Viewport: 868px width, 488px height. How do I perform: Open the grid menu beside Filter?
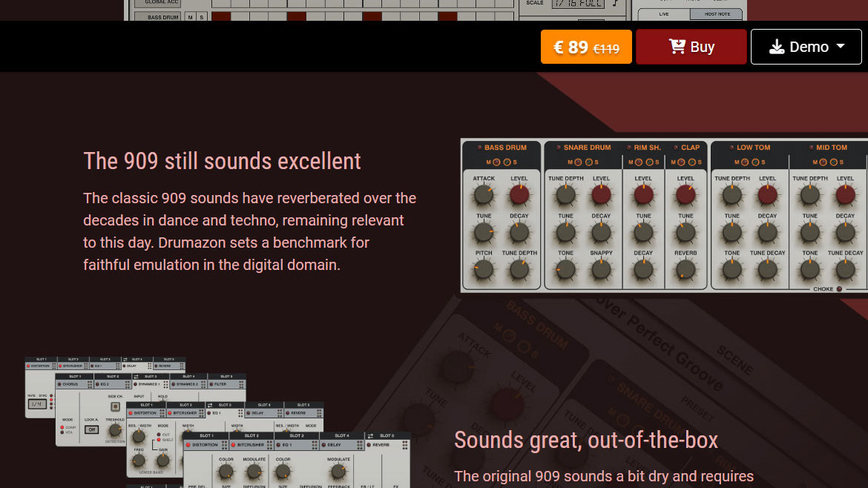(241, 384)
